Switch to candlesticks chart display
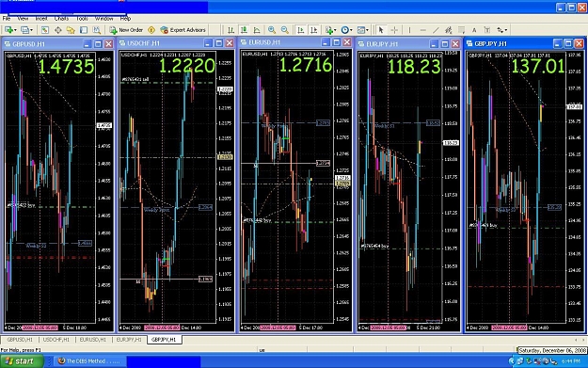This screenshot has height=368, width=588. (244, 30)
